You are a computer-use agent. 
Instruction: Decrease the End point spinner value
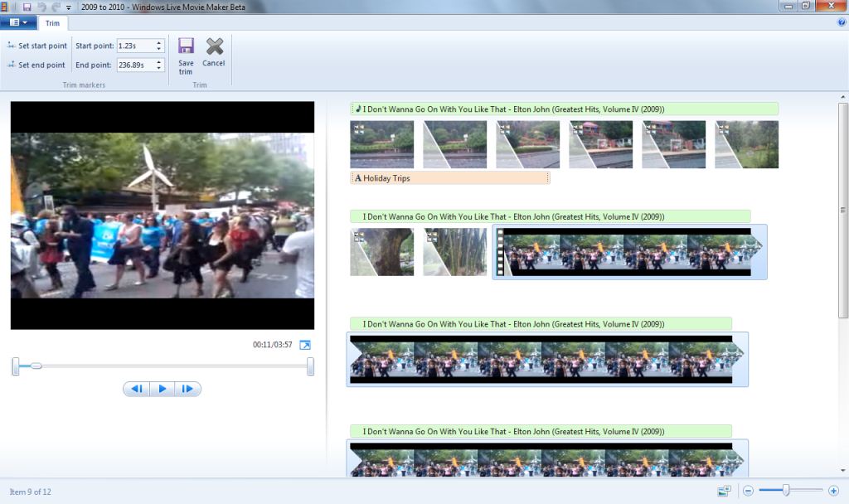pyautogui.click(x=158, y=68)
